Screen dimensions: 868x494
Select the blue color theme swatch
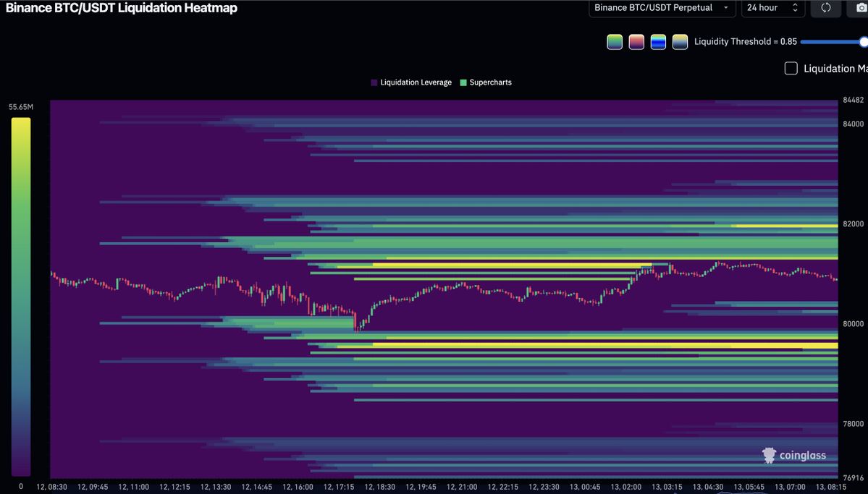tap(658, 42)
